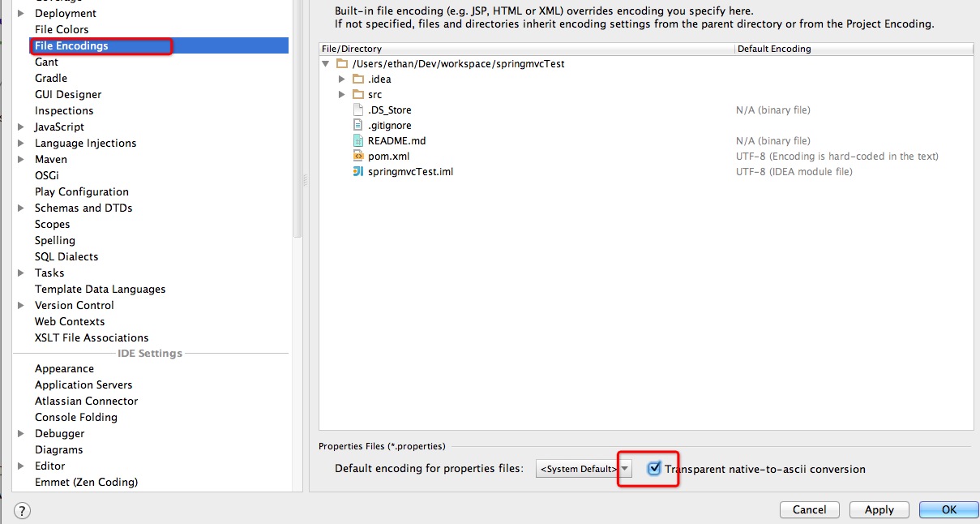Click the README.md file icon
This screenshot has height=524, width=980.
[358, 140]
